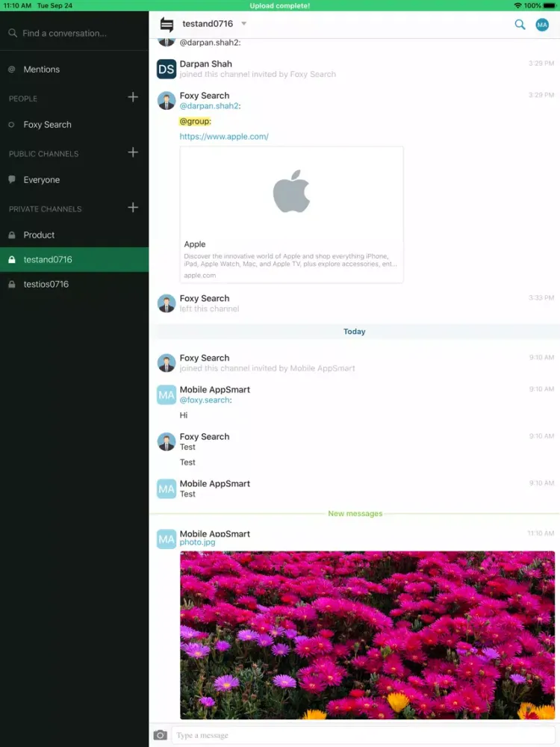Open the photo.jpg file link
The image size is (560, 747).
[197, 542]
